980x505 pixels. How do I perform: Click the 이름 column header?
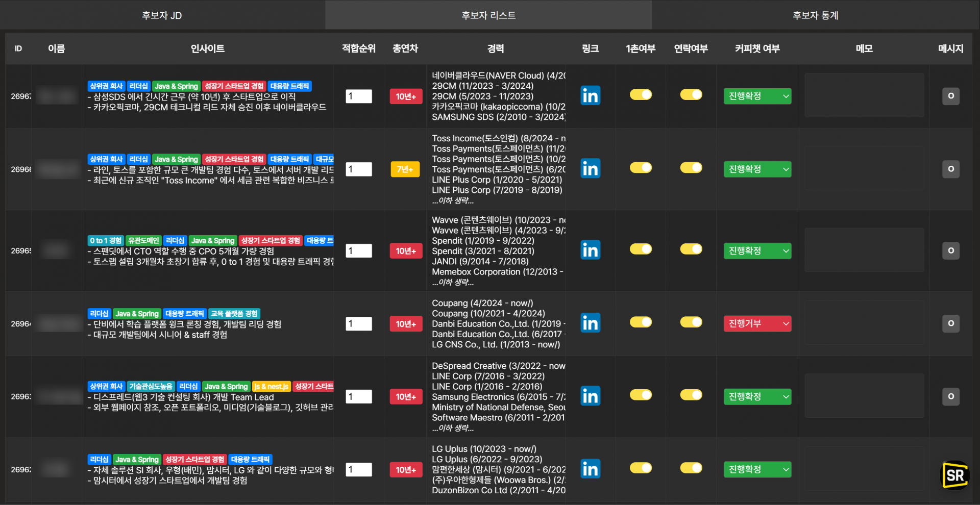(57, 48)
